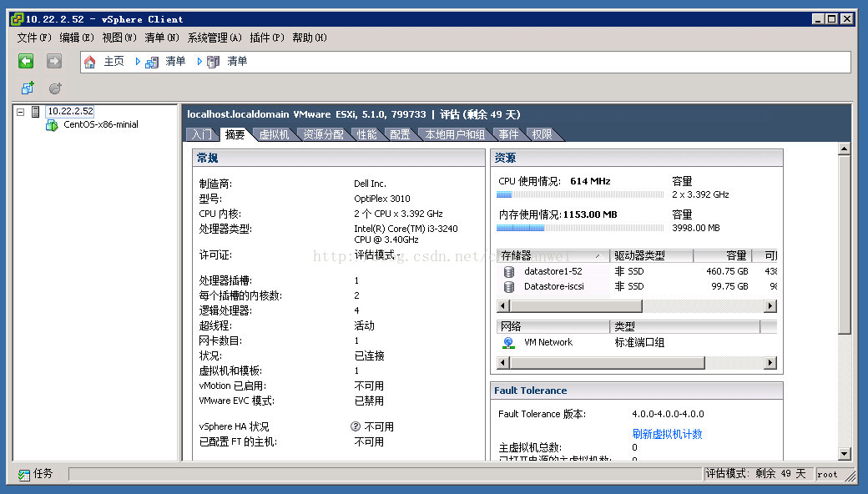This screenshot has width=868, height=494.
Task: Select the datastore1-52 row name
Action: click(x=553, y=272)
